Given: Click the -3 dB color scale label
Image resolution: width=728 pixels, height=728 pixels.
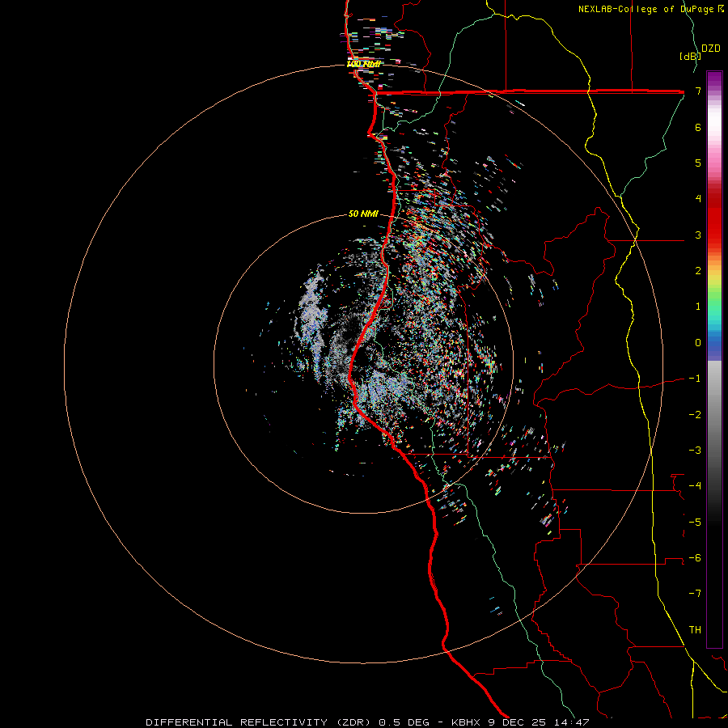Looking at the screenshot, I should (695, 451).
